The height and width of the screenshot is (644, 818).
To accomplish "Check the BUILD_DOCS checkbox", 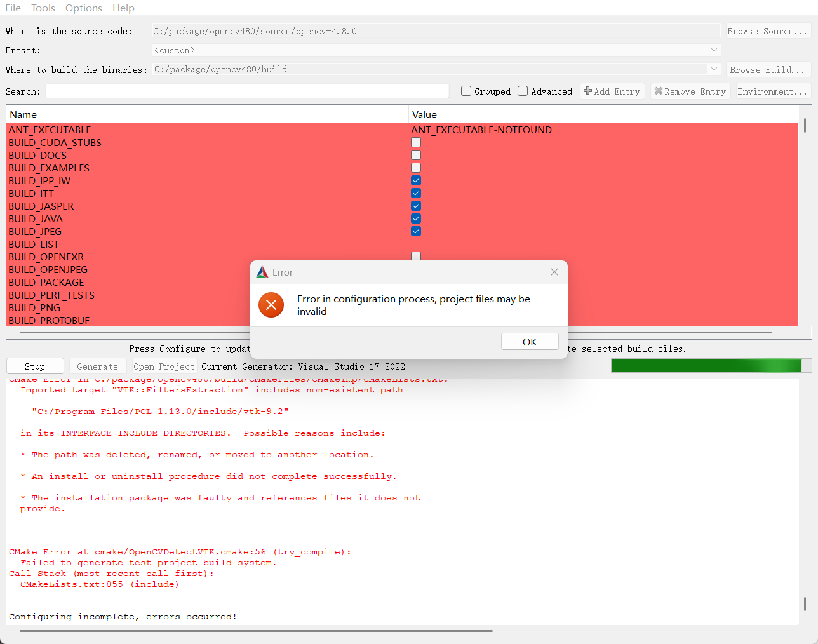I will (416, 155).
